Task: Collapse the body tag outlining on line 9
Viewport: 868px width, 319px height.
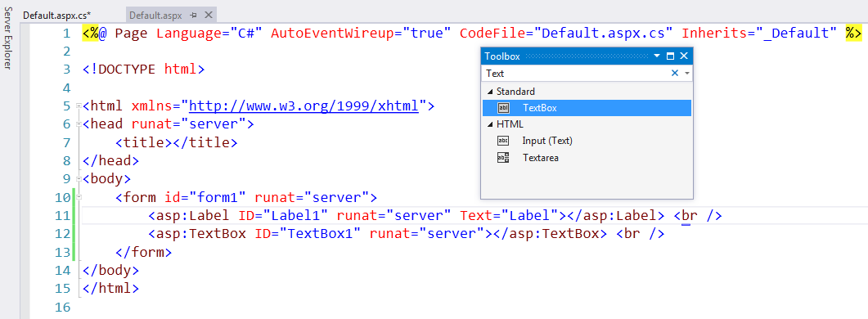Action: (79, 178)
